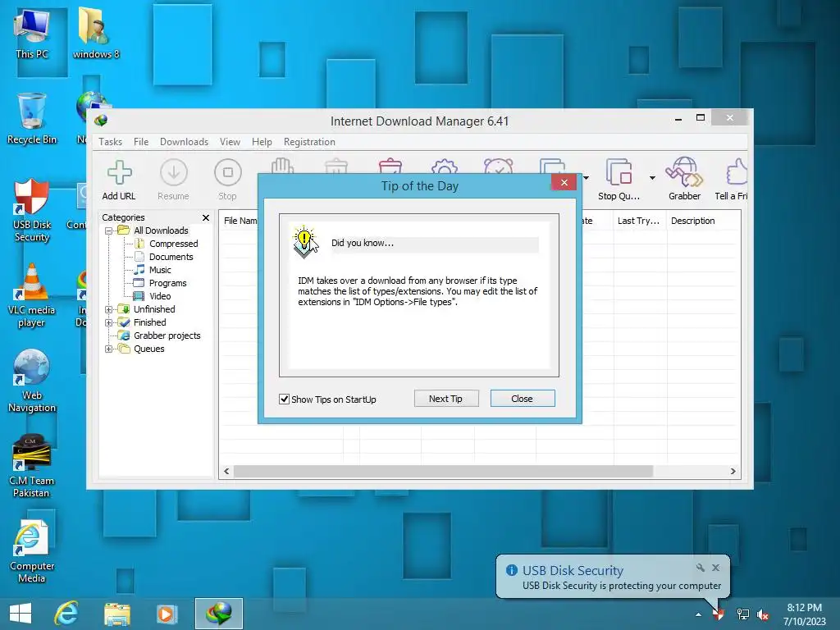Click the Add URL toolbar icon
840x630 pixels.
coord(119,180)
